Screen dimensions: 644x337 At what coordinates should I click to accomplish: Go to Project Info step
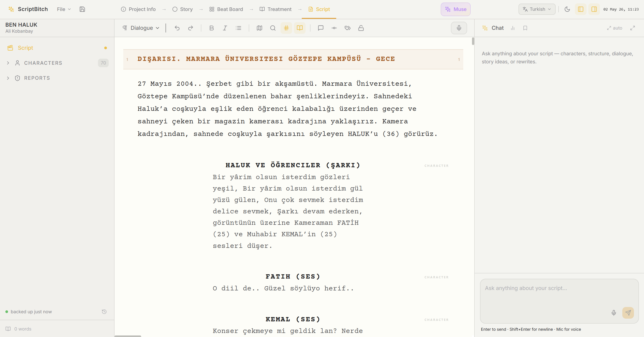pyautogui.click(x=138, y=9)
